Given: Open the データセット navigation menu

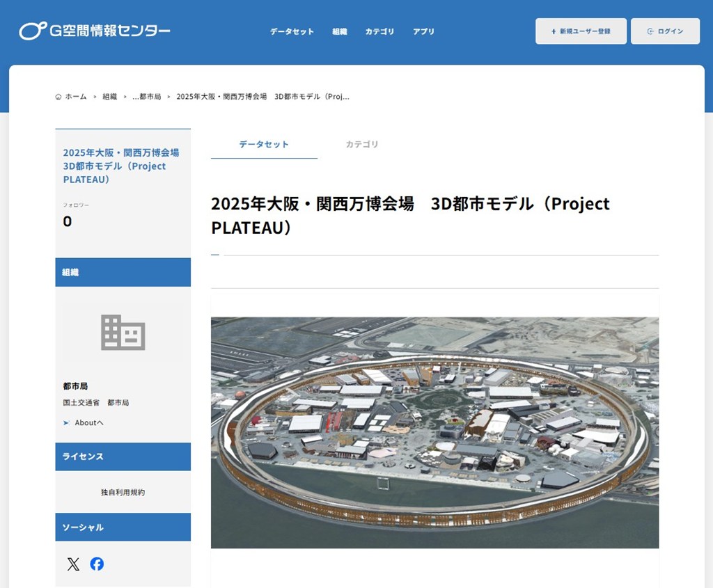Looking at the screenshot, I should coord(292,31).
